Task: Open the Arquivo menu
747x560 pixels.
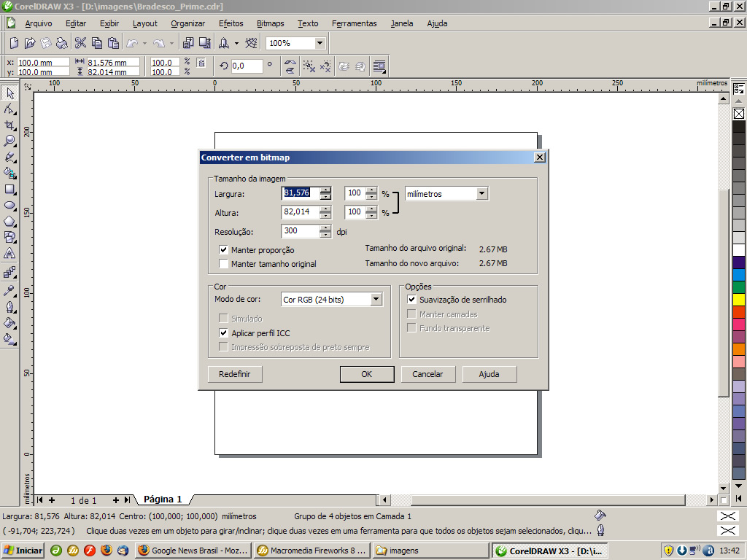Action: click(39, 23)
